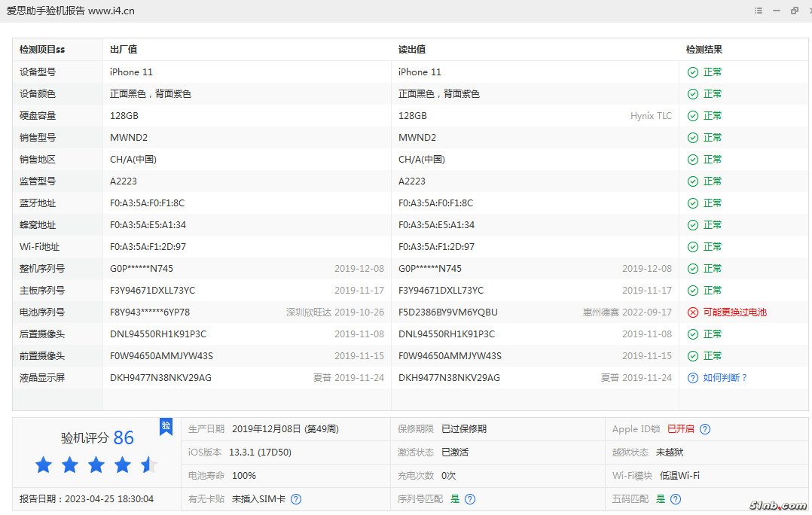Screen dimensions: 812x515
Task: Click the window title 爱思助手验机报告 www.i4.cn
Action: pyautogui.click(x=71, y=11)
